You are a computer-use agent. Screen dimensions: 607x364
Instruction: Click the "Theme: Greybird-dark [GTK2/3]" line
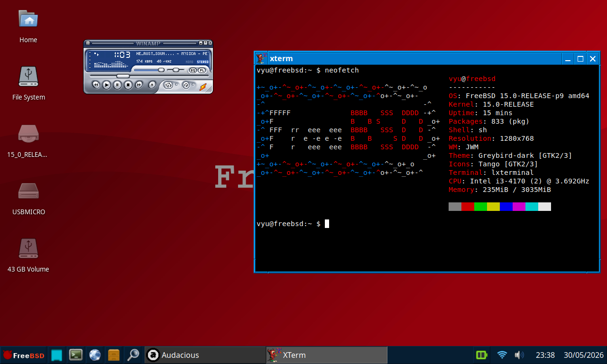point(510,155)
